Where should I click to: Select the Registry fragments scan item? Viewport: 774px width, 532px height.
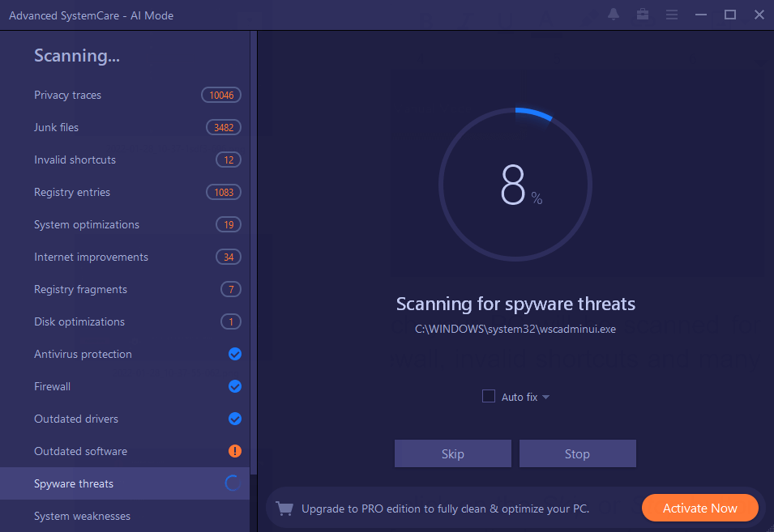[x=125, y=289]
